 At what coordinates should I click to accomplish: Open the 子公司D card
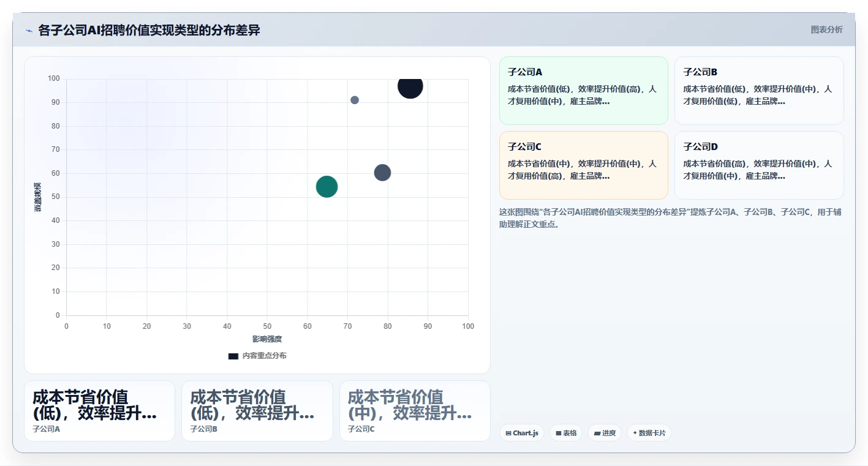click(759, 165)
